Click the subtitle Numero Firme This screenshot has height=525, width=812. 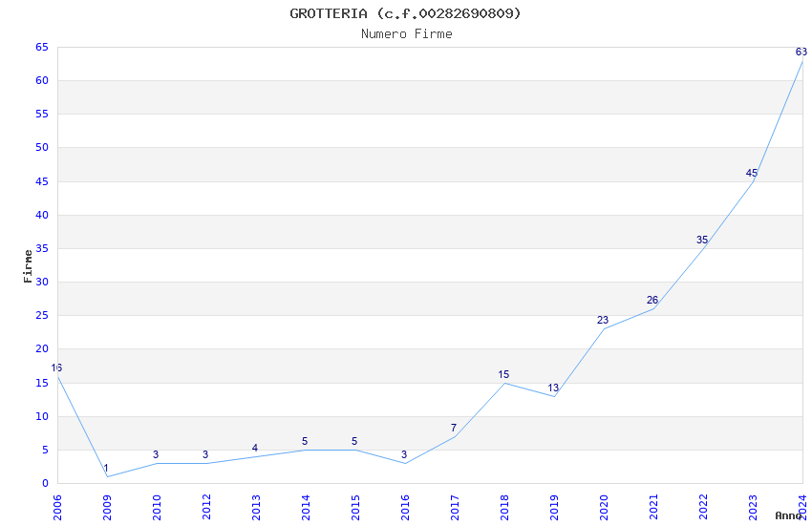pyautogui.click(x=407, y=34)
